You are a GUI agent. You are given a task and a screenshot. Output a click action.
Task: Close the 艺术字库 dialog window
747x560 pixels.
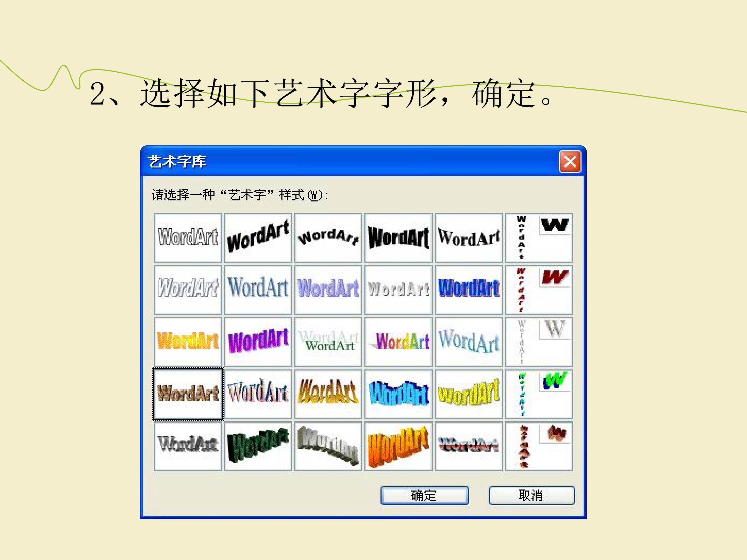(570, 162)
